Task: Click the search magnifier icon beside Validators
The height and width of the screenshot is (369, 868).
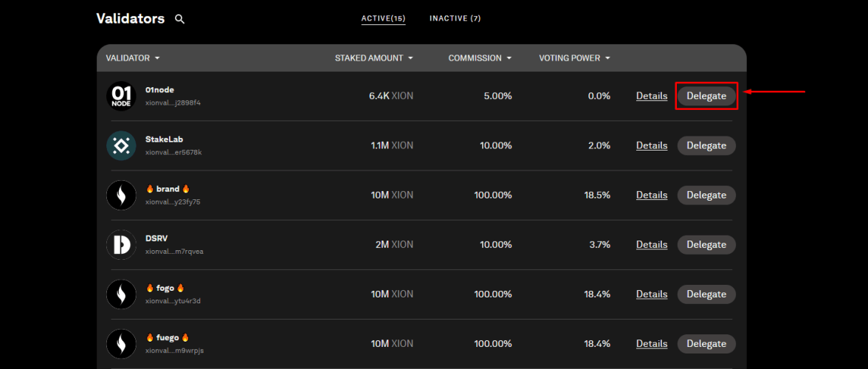Action: [179, 19]
